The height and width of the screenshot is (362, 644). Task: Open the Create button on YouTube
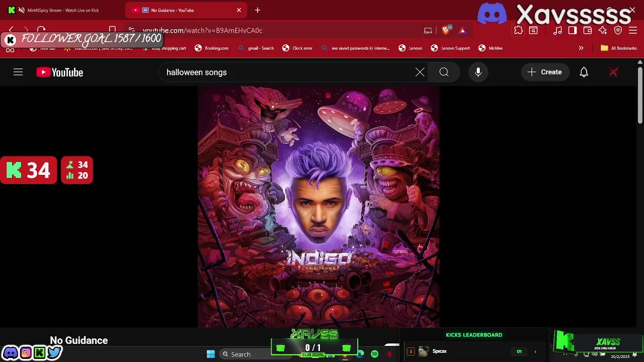545,72
